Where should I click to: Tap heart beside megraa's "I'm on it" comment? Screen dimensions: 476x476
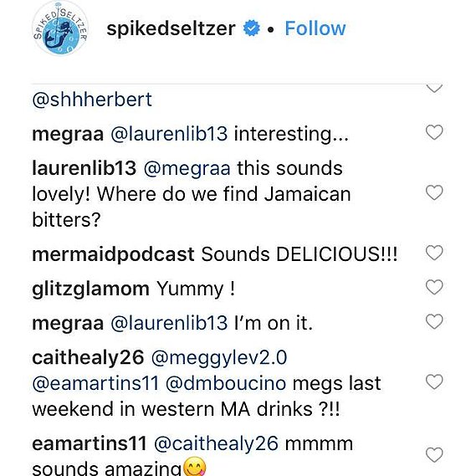tap(434, 321)
